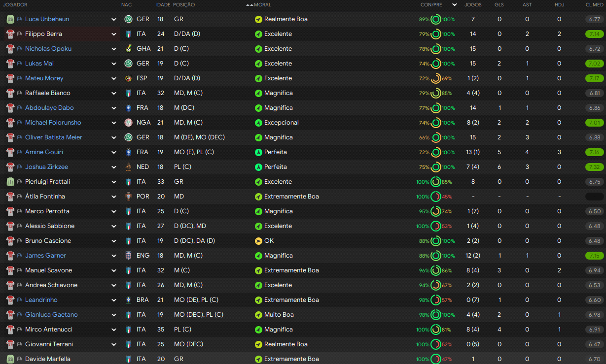Open the dropdown arrow beside Filippo Berra
Viewport: 606px width, 364px height.
114,34
